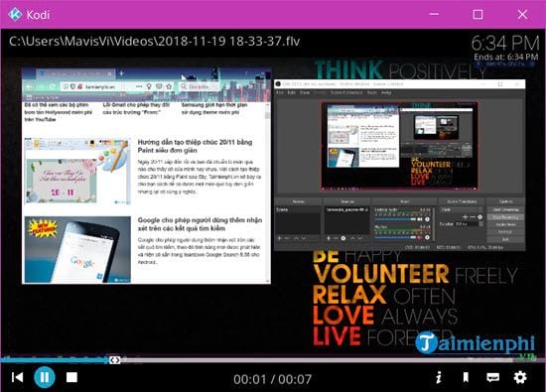Open the subtitles speech-bubble icon
The height and width of the screenshot is (392, 546).
pos(492,378)
